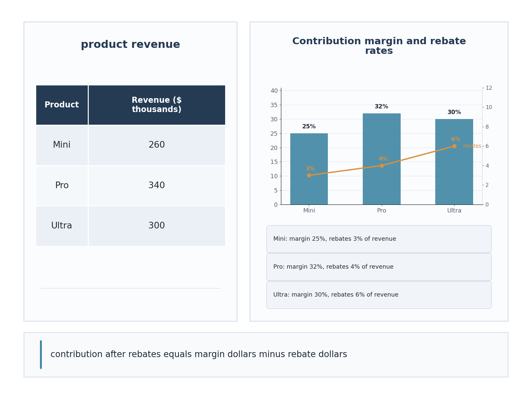532x399 pixels.
Task: Click the 'contribution after rebates equals margin dollars' footnote
Action: (199, 354)
